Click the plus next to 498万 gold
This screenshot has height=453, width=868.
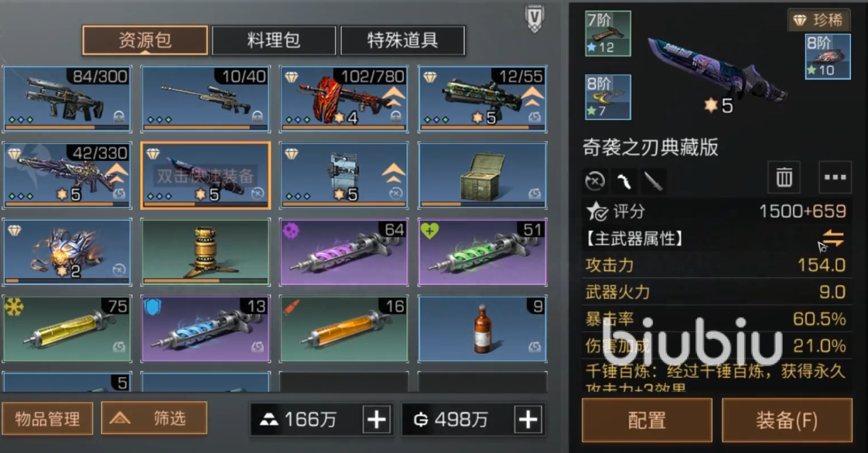(528, 420)
